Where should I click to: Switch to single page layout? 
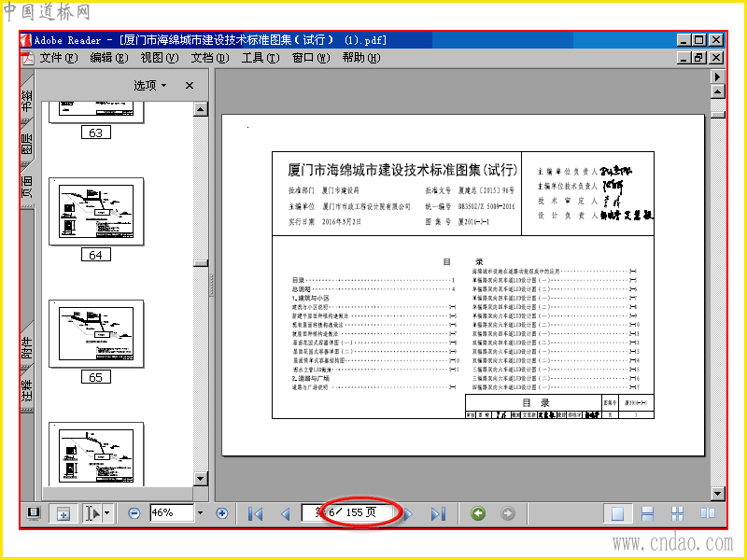(617, 512)
